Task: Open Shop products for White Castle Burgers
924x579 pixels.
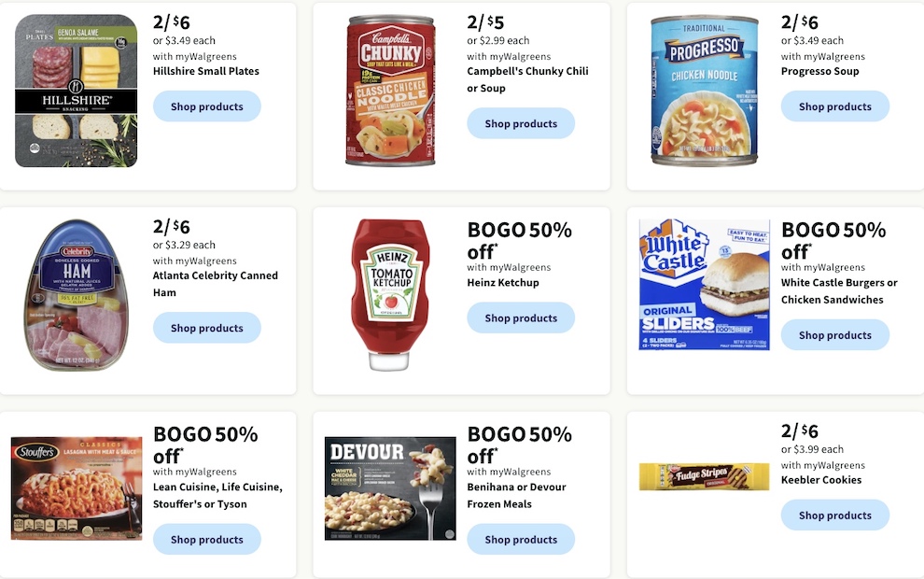Action: coord(835,335)
